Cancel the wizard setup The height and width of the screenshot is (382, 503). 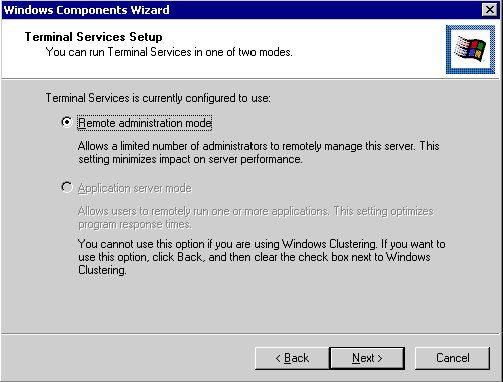452,358
